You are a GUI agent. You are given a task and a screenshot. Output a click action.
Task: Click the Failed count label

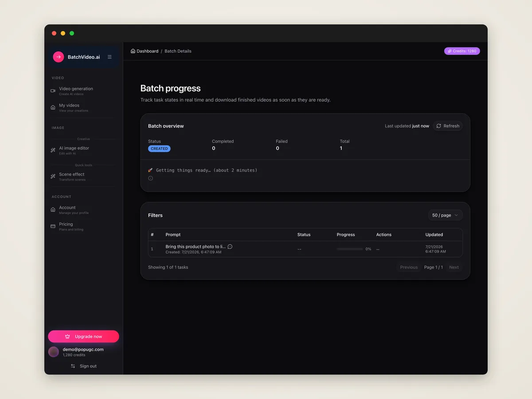click(282, 141)
